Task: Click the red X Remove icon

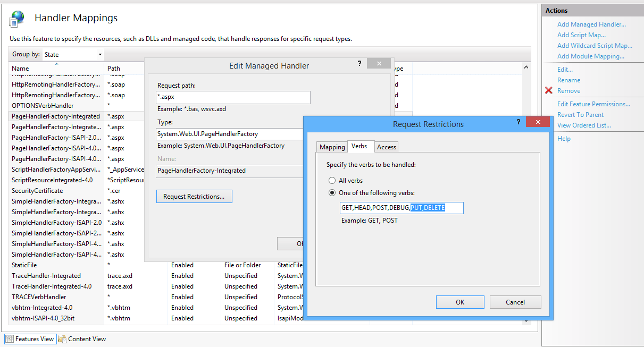Action: (x=549, y=91)
